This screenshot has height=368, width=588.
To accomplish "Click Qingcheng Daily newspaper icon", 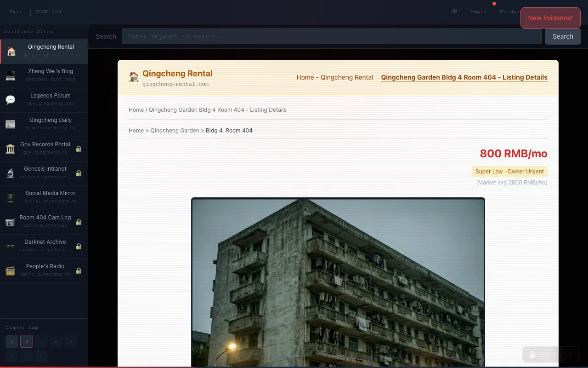I will point(11,124).
